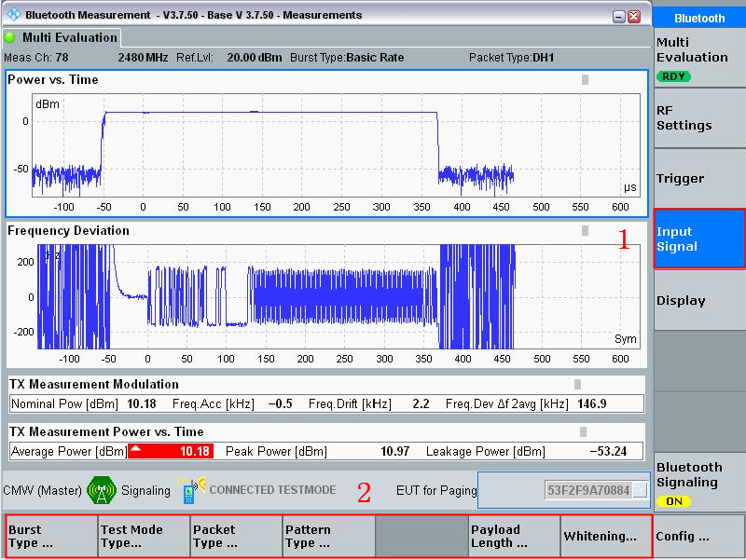Image resolution: width=746 pixels, height=560 pixels.
Task: Click the CONNECTED TESTMODE status text
Action: tap(272, 489)
